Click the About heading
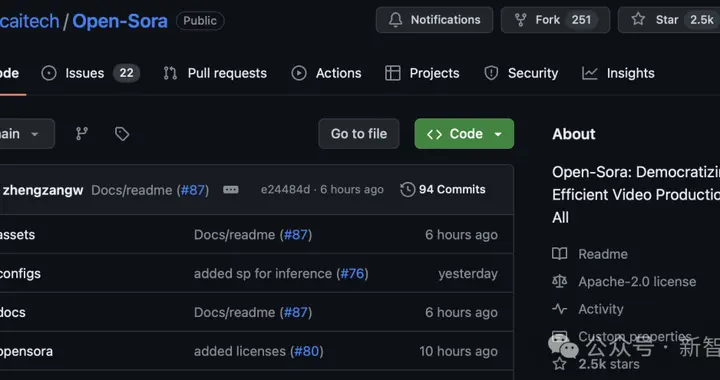Viewport: 720px width, 380px height. (x=574, y=134)
